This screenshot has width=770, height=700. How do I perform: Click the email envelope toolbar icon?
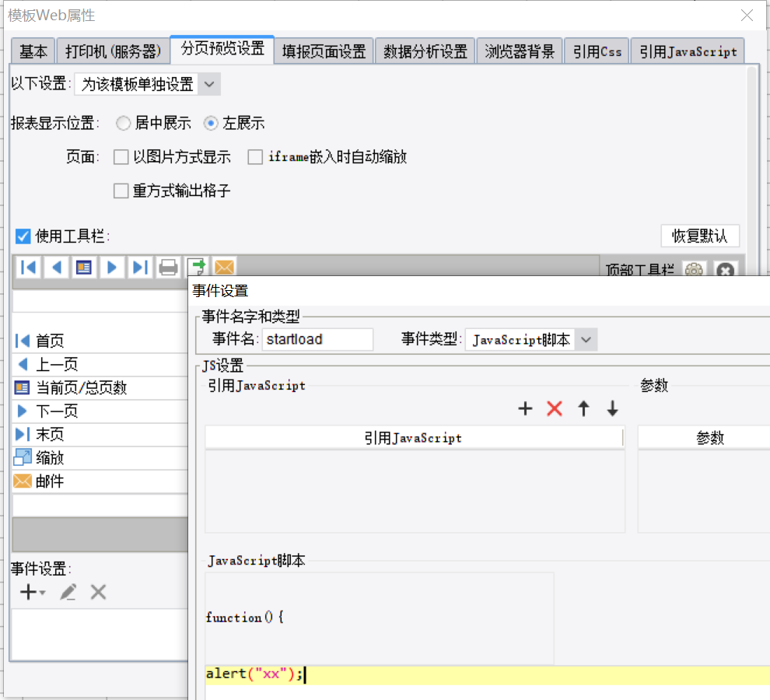(x=225, y=266)
